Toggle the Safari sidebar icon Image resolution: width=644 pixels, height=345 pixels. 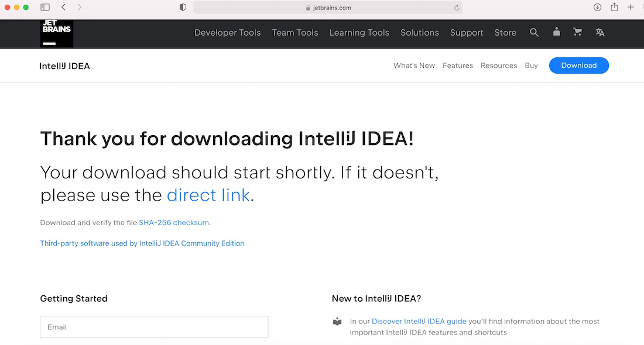coord(45,8)
